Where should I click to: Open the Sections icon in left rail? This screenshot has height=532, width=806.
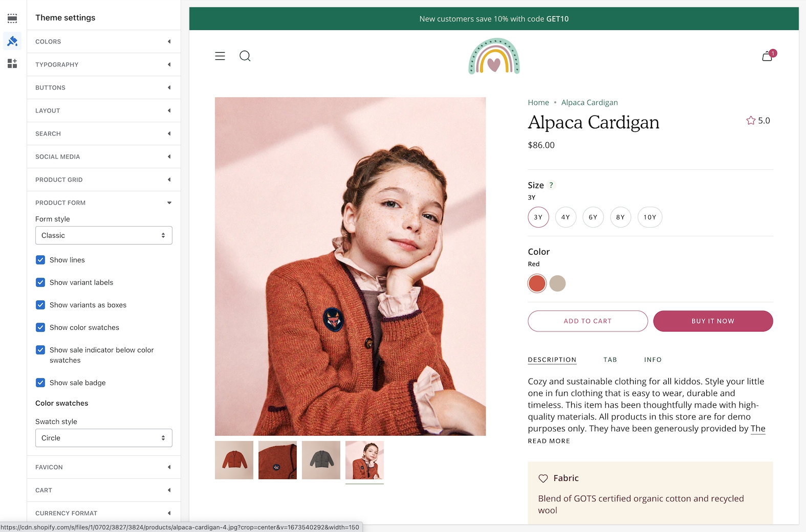click(x=12, y=18)
